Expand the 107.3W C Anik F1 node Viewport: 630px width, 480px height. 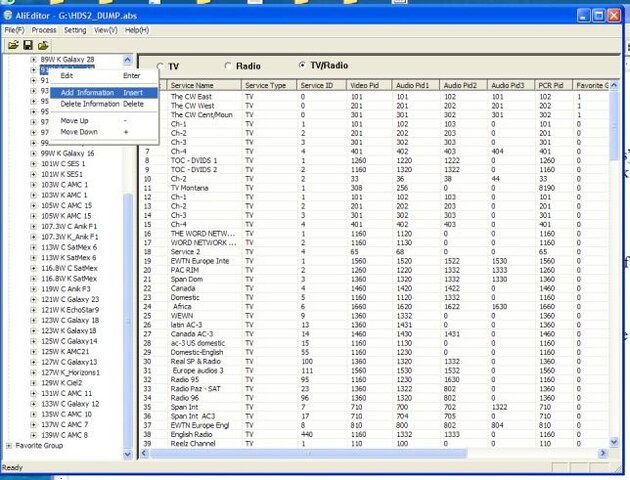pyautogui.click(x=34, y=226)
